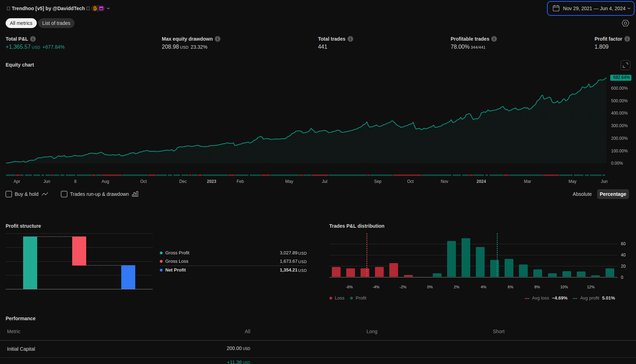
Task: Expand the equity chart to fullscreen
Action: point(625,65)
